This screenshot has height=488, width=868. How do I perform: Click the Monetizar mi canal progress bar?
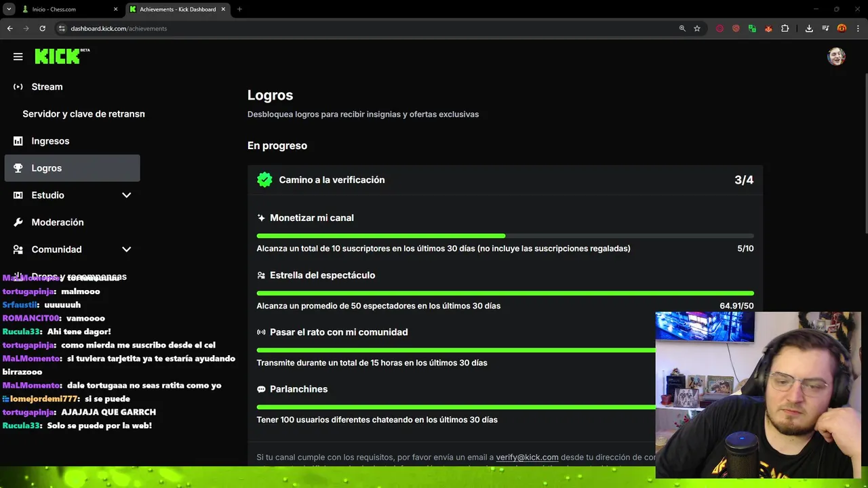505,236
